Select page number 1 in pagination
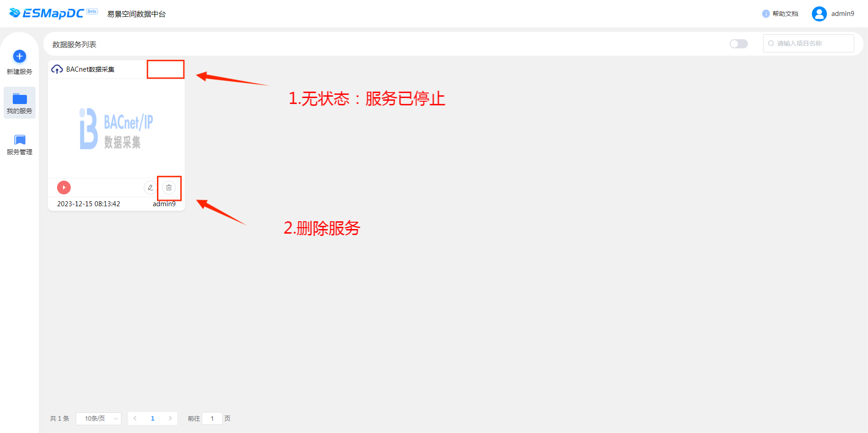The width and height of the screenshot is (868, 433). point(152,418)
